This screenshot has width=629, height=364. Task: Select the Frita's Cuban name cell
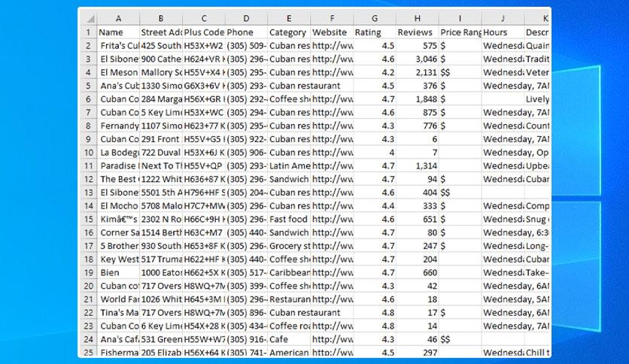point(118,46)
